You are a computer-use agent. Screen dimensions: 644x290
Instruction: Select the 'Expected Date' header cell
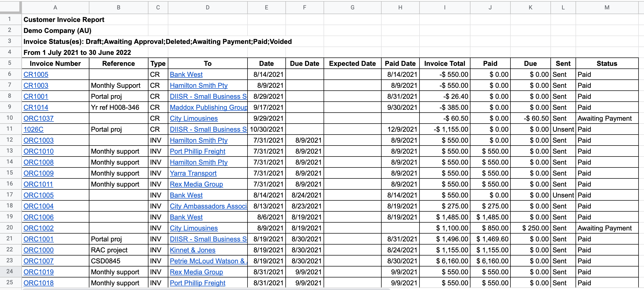tap(352, 63)
